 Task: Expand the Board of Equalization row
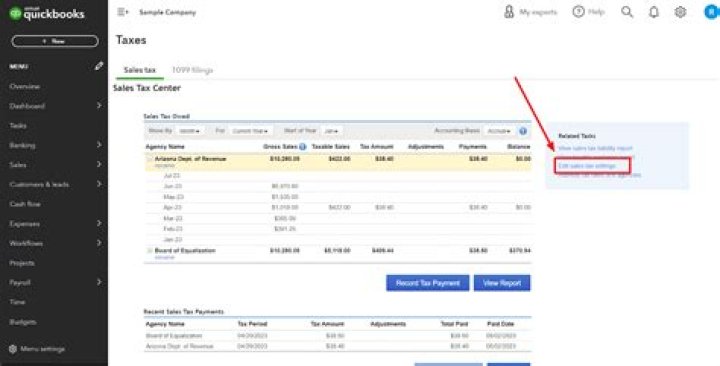pyautogui.click(x=149, y=251)
